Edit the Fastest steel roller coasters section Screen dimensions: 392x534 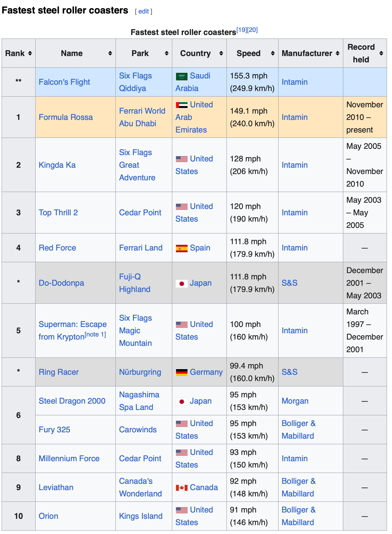[143, 11]
